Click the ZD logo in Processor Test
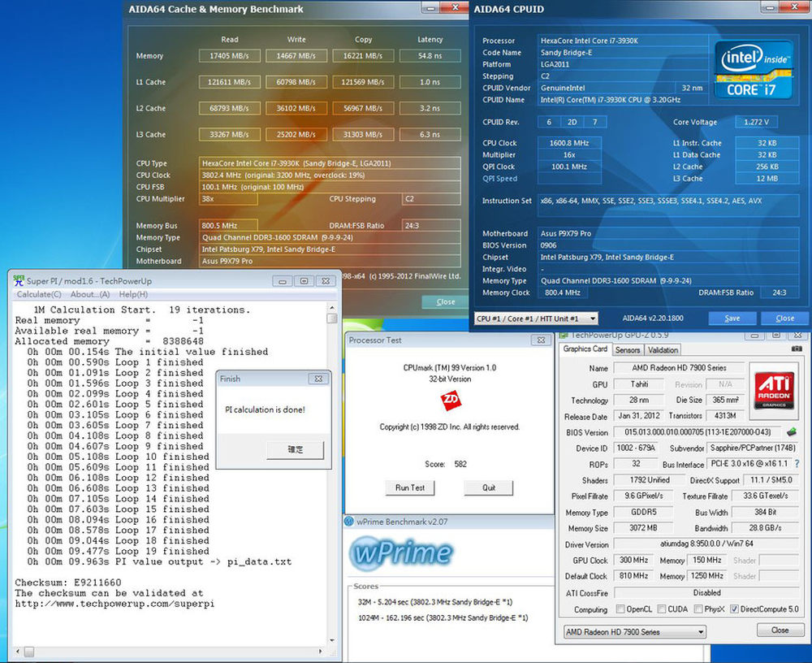 click(450, 401)
